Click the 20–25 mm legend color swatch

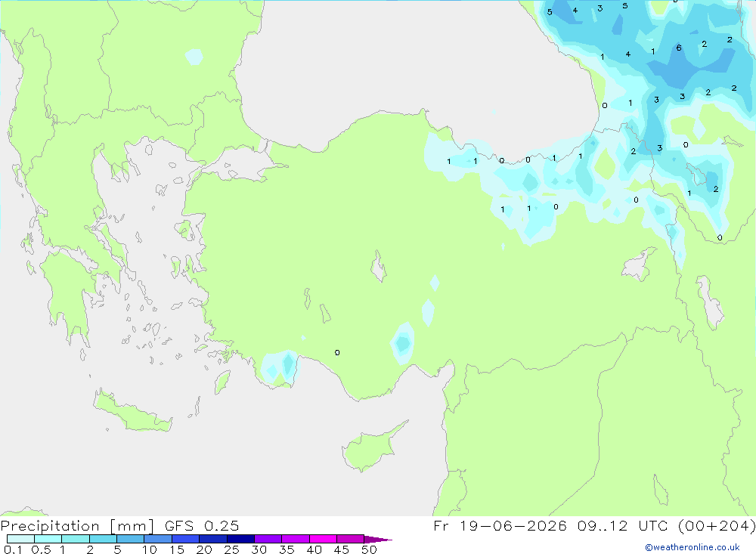(213, 539)
